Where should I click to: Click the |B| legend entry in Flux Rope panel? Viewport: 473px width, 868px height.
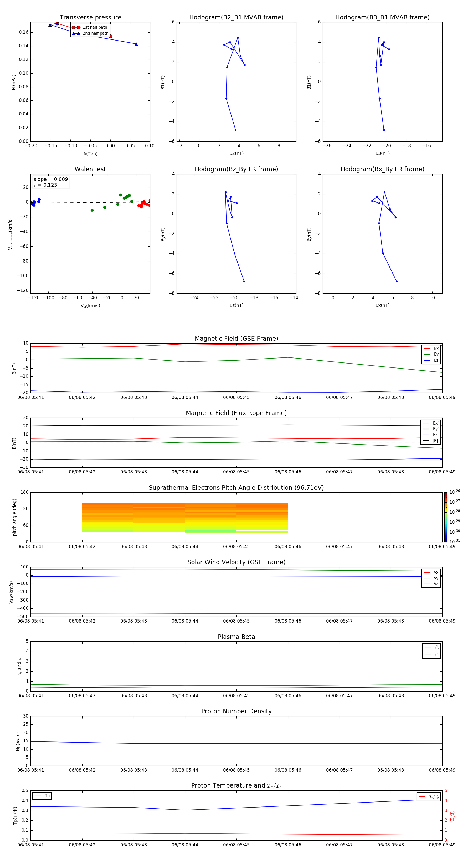click(431, 441)
